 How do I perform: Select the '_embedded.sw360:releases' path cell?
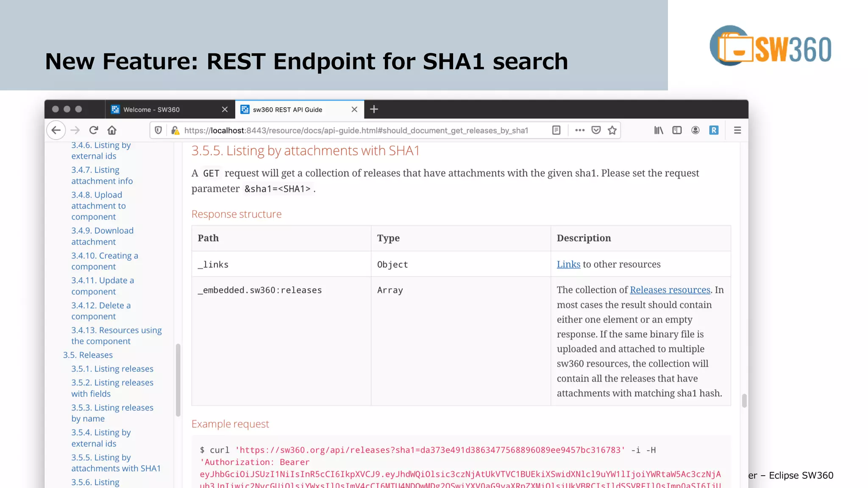(281, 341)
